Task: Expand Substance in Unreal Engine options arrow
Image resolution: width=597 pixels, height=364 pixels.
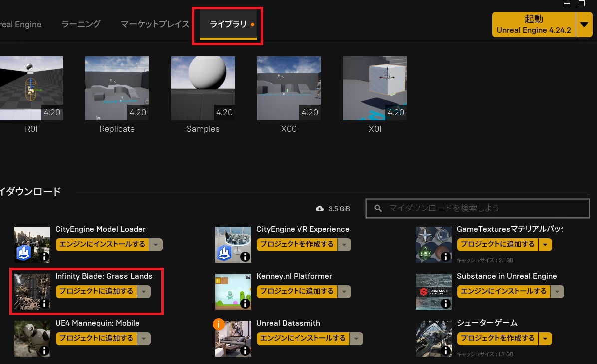Action: pos(557,291)
